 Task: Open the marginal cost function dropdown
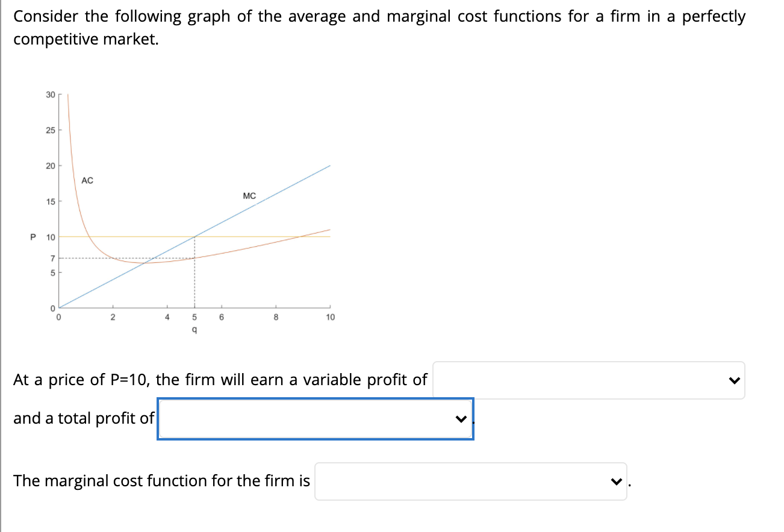coord(470,481)
